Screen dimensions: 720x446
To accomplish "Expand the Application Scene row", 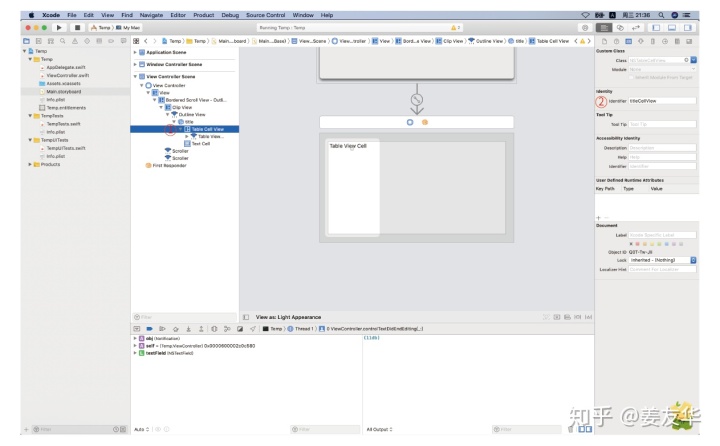I will click(x=135, y=52).
